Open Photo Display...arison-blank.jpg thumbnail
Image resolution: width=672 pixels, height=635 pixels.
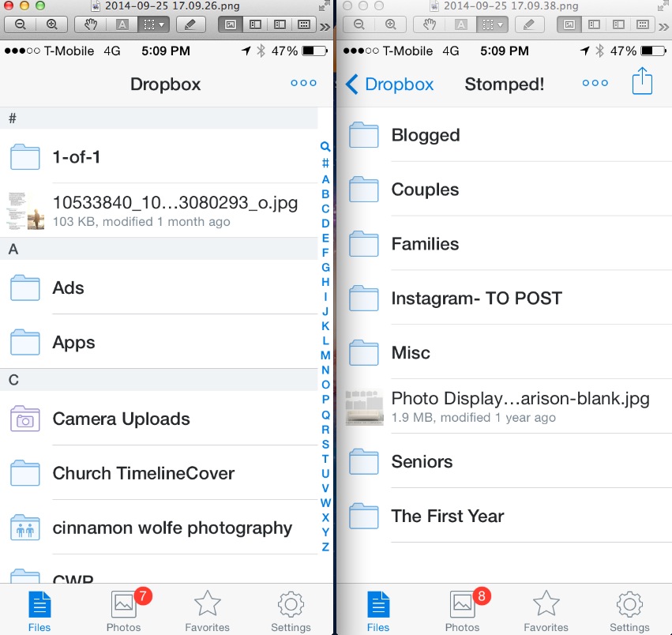click(x=364, y=407)
